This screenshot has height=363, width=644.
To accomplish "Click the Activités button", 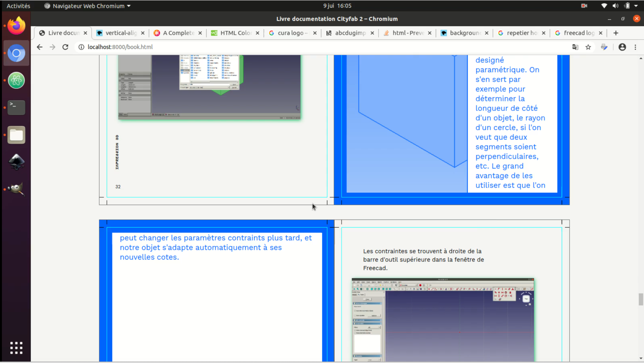I will click(18, 6).
